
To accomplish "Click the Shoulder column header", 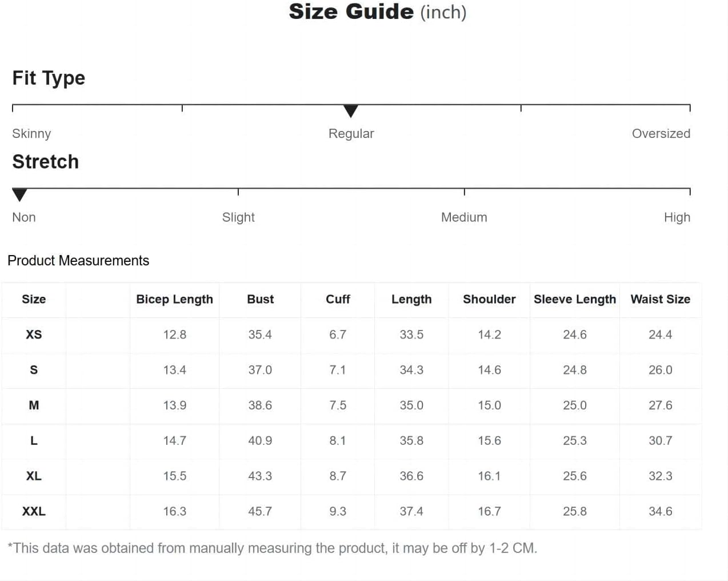I will pyautogui.click(x=489, y=299).
